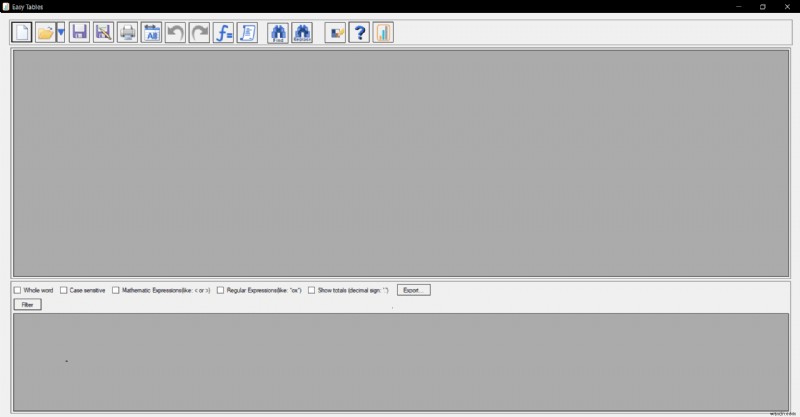Click the Export... button

(x=414, y=290)
